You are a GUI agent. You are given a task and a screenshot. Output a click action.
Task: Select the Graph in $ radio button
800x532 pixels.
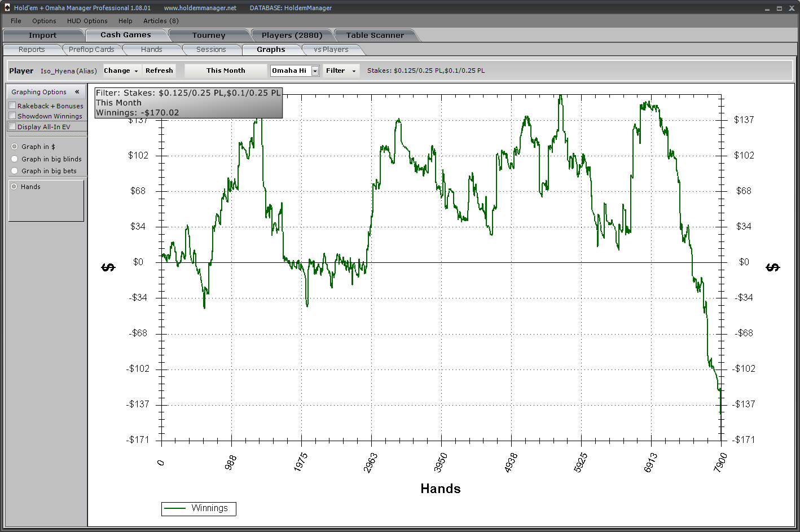pos(15,147)
